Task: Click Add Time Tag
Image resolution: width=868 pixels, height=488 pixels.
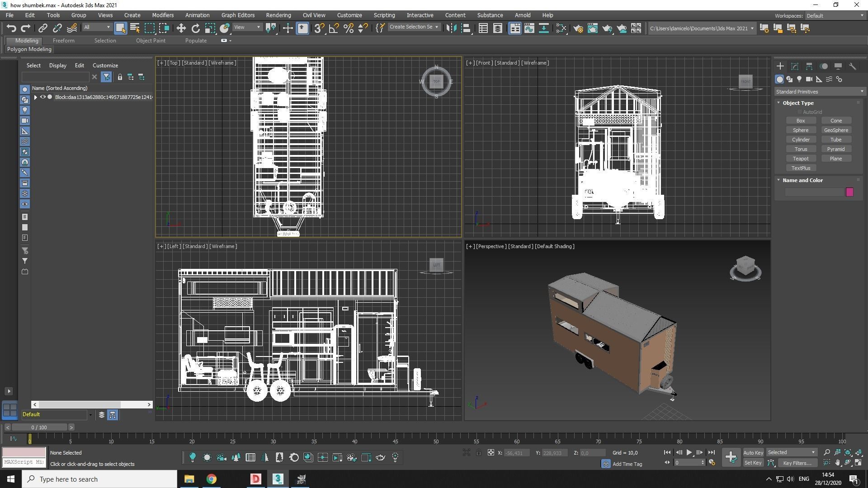Action: pos(627,464)
